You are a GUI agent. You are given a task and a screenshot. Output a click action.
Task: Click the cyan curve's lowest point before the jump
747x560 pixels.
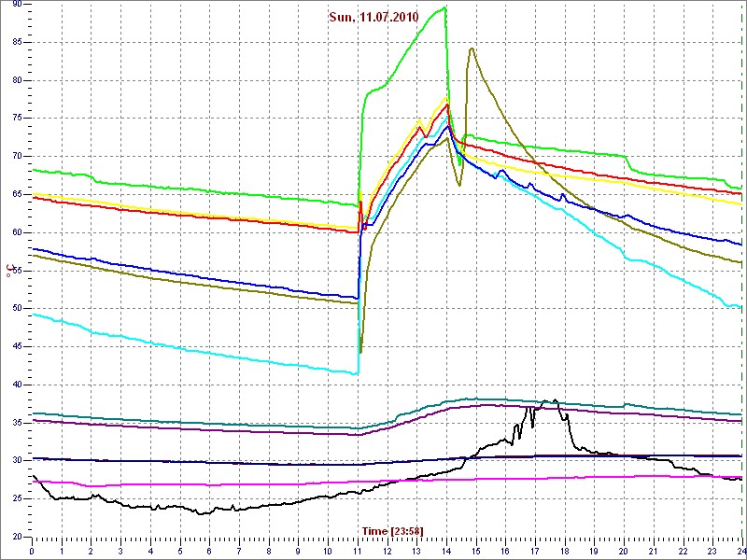(355, 374)
